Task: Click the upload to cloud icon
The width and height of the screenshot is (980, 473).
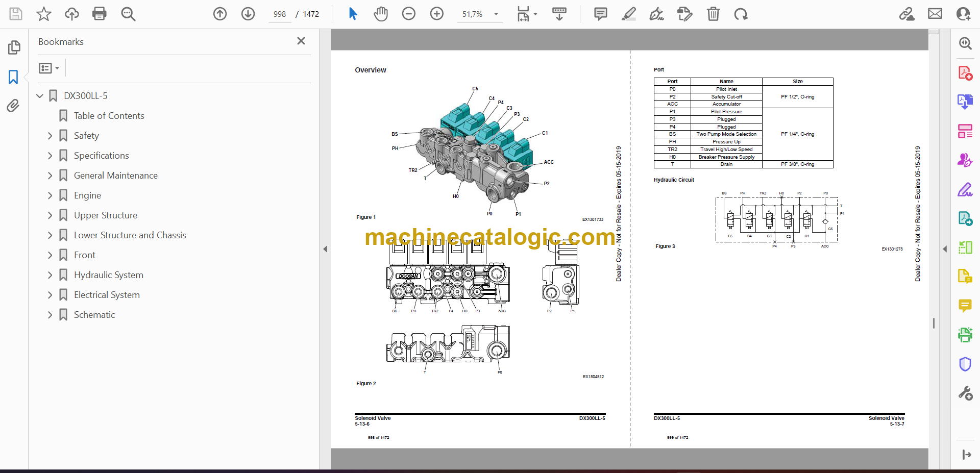Action: click(x=72, y=14)
